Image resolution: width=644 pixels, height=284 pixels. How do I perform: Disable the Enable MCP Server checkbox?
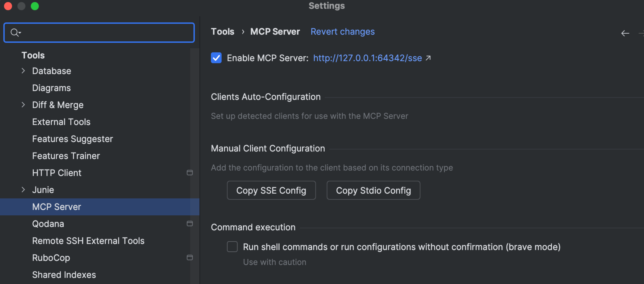[x=216, y=58]
